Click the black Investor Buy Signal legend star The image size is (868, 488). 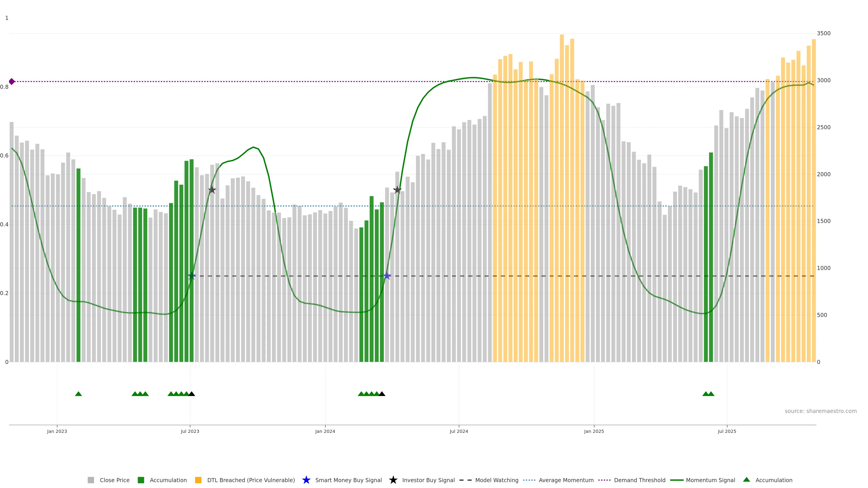pos(393,480)
